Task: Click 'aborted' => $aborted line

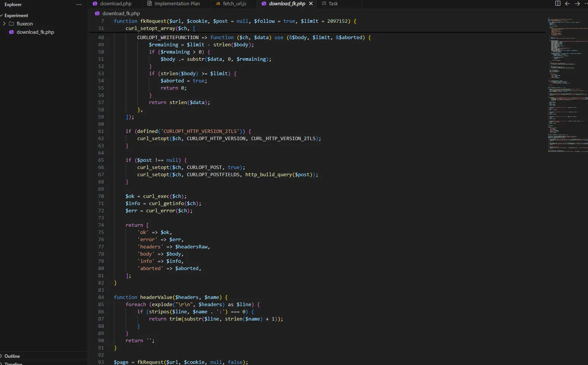Action: click(x=169, y=269)
